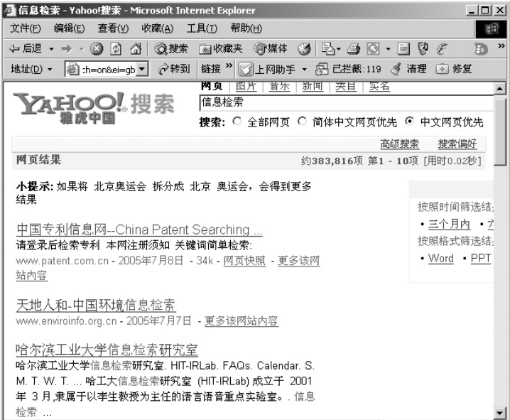Screen dimensions: 510x420
Task: Select the 全部网页 radio button
Action: [x=237, y=122]
